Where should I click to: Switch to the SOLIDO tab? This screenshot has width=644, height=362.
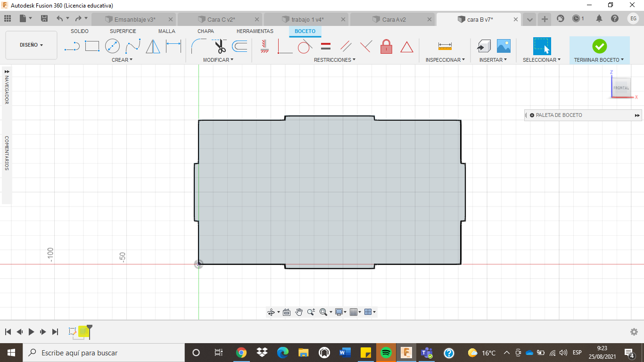coord(80,31)
